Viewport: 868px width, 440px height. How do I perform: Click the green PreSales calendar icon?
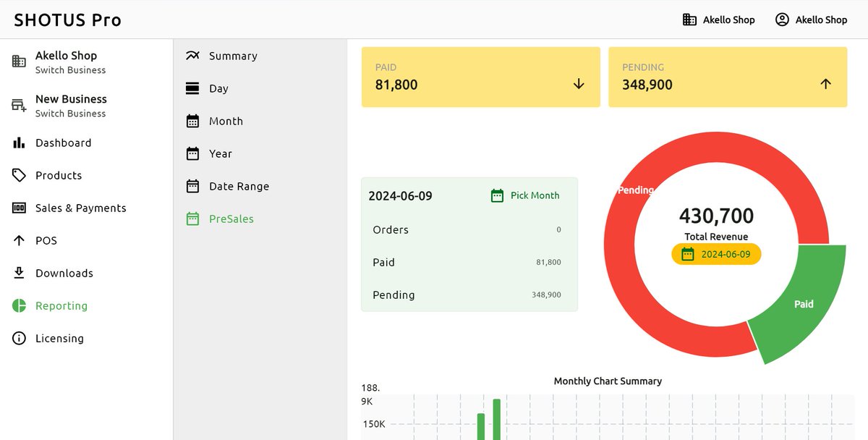coord(192,219)
